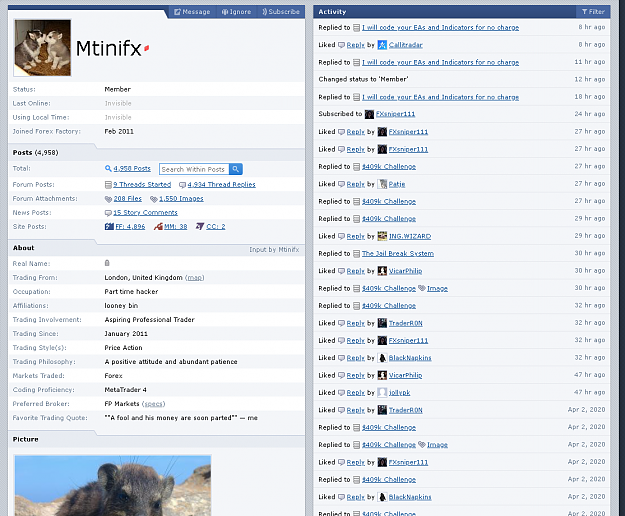Click the thread icon beside The Jail Break System
Screen dimensions: 625x516
(x=357, y=253)
